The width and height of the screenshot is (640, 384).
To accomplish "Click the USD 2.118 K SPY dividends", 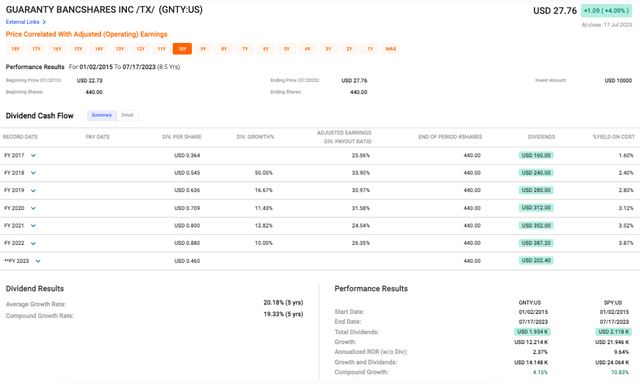I will click(x=613, y=332).
